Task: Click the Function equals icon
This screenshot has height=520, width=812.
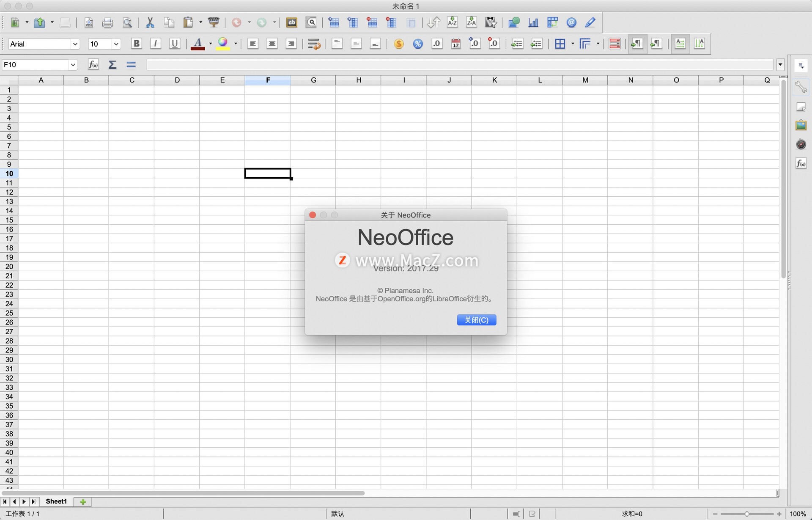Action: pyautogui.click(x=131, y=64)
